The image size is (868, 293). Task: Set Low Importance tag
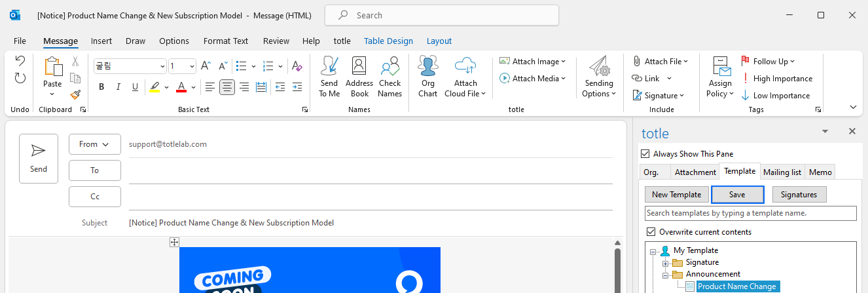(x=776, y=96)
